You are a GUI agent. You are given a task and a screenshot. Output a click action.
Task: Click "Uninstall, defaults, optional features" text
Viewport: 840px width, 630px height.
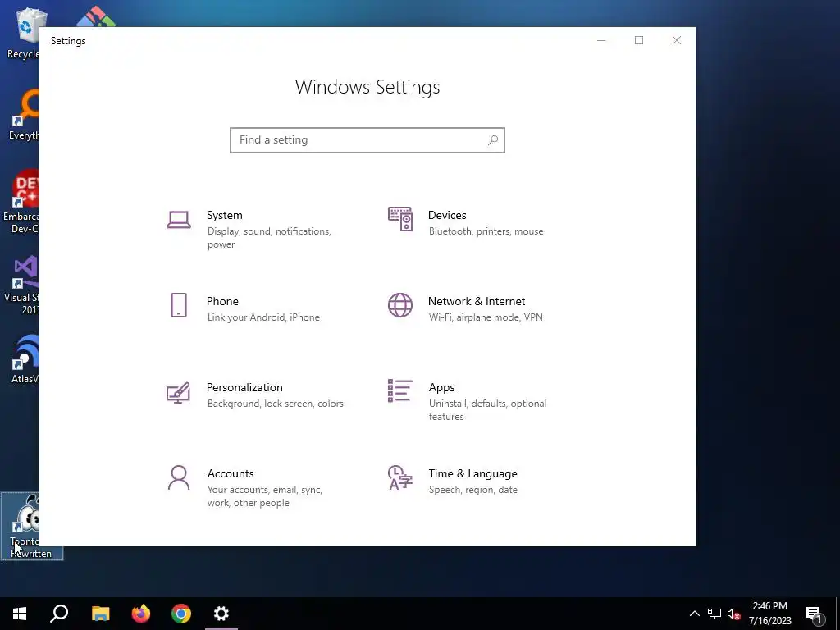tap(487, 410)
